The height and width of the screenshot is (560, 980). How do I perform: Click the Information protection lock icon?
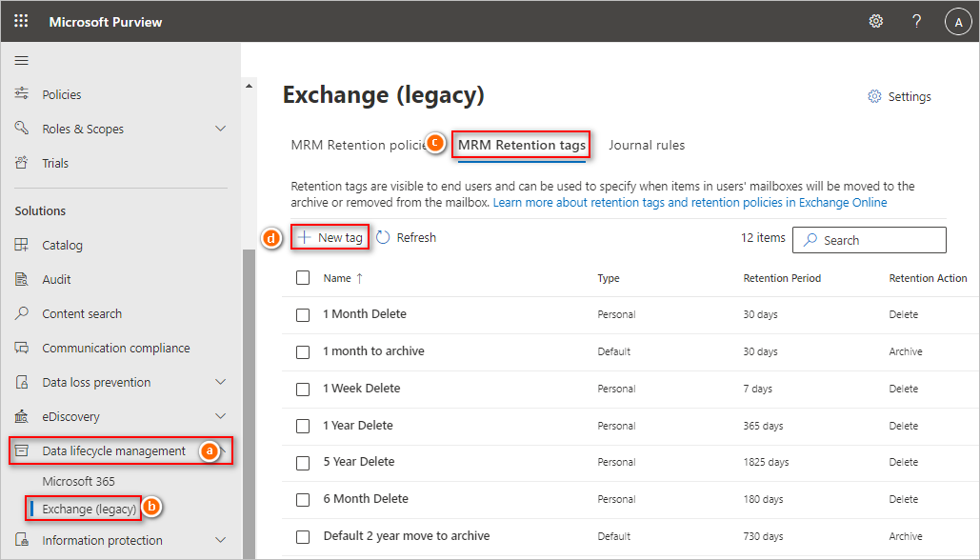pos(22,539)
